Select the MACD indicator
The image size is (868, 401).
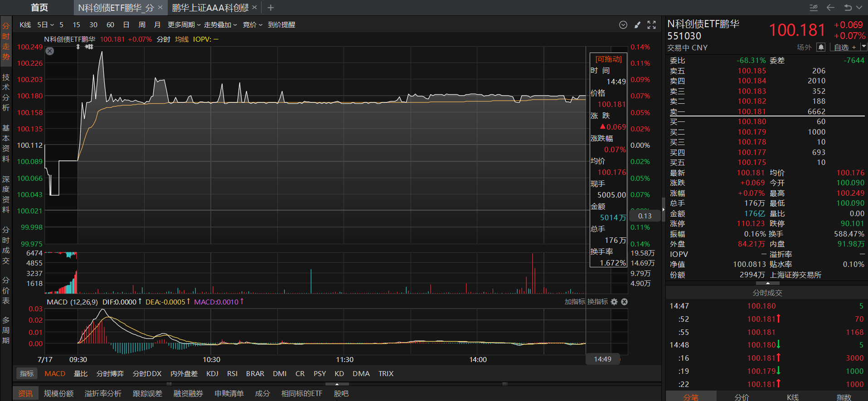pyautogui.click(x=55, y=374)
